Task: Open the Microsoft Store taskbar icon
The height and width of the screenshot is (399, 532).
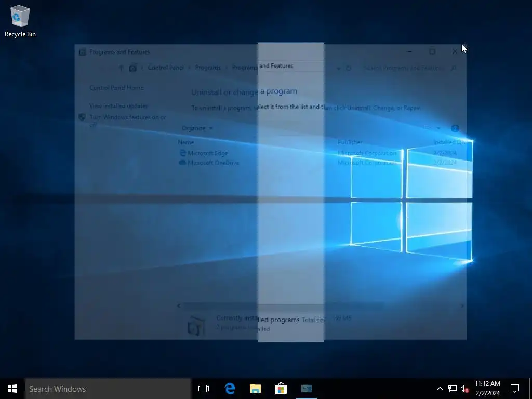Action: [281, 389]
